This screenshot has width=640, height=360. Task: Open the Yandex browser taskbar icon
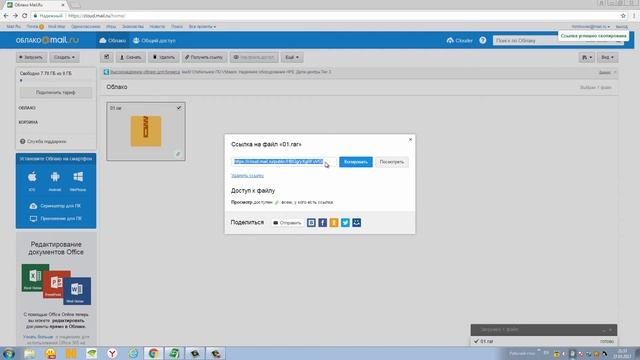112,353
